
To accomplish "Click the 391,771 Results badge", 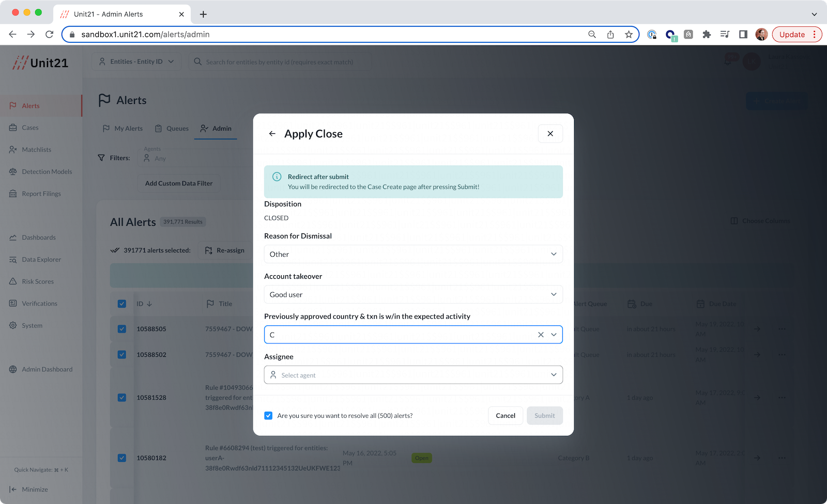I will pyautogui.click(x=183, y=222).
